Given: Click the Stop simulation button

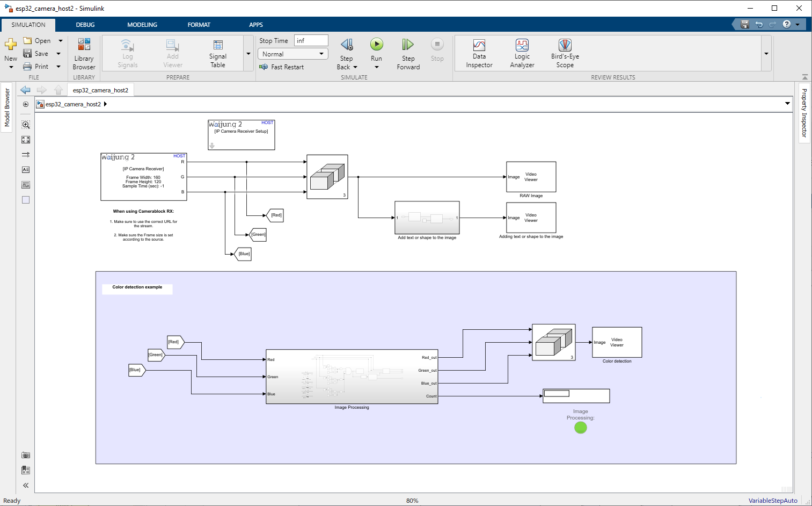Looking at the screenshot, I should point(437,50).
